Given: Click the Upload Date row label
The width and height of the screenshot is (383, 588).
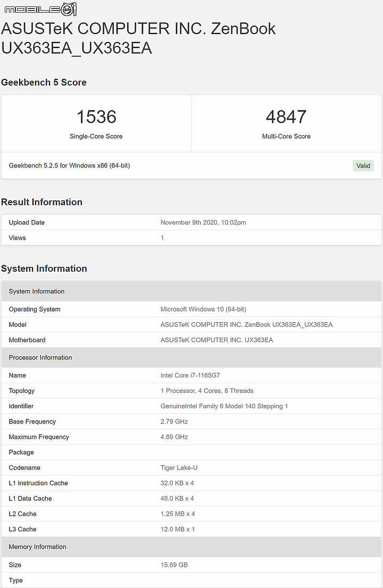Looking at the screenshot, I should tap(27, 222).
